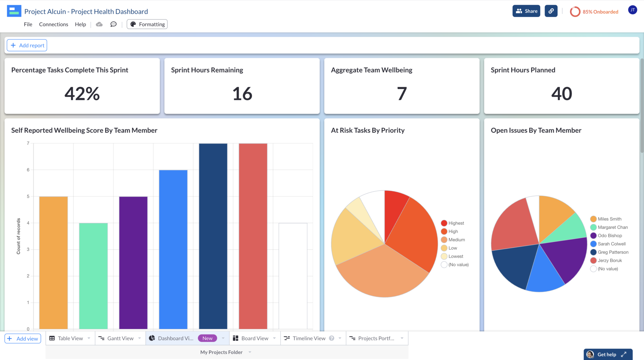Click the dark blue bar in wellbeing chart
The width and height of the screenshot is (644, 360).
coord(213,236)
